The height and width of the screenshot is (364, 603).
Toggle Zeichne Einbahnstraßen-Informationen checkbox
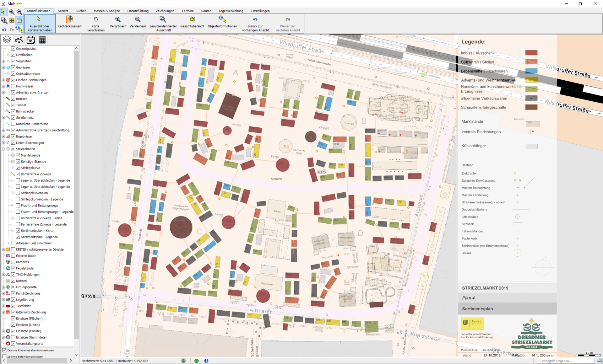coord(4,350)
